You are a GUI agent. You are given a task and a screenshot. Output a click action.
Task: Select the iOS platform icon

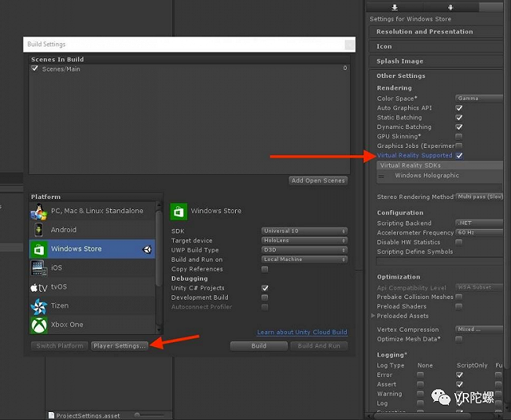39,268
